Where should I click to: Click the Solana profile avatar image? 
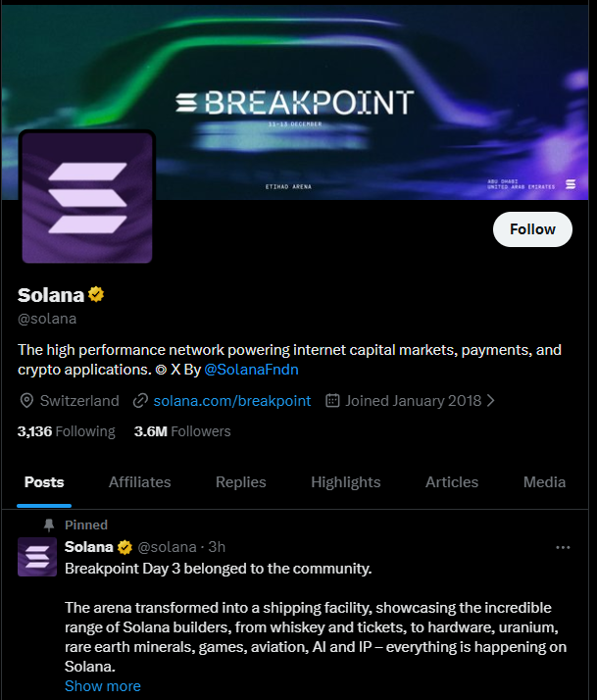(x=87, y=197)
